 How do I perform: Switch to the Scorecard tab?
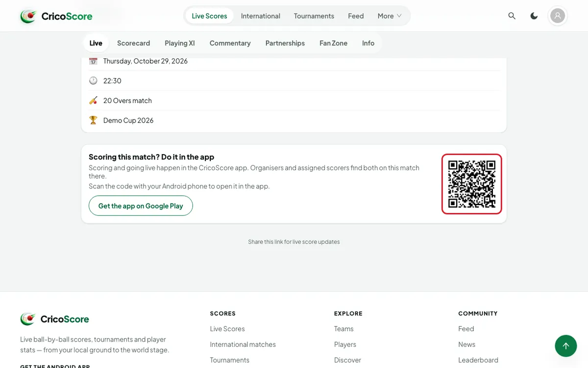[x=133, y=43]
